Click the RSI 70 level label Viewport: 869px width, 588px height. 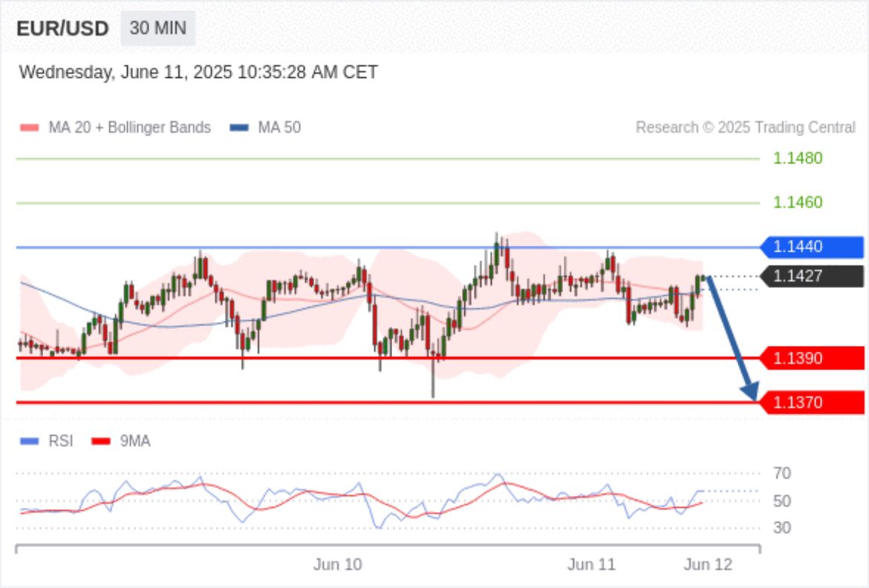pos(781,473)
